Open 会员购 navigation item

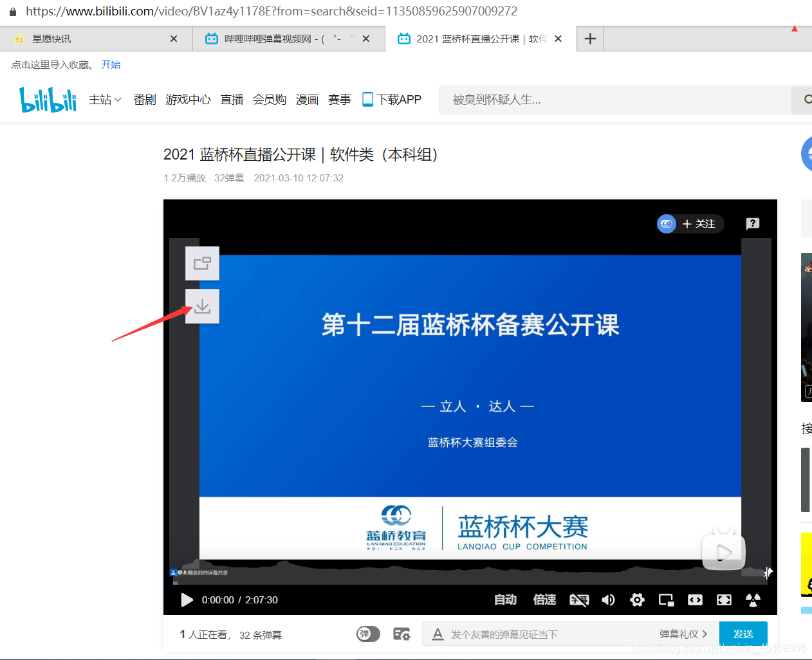pos(270,100)
